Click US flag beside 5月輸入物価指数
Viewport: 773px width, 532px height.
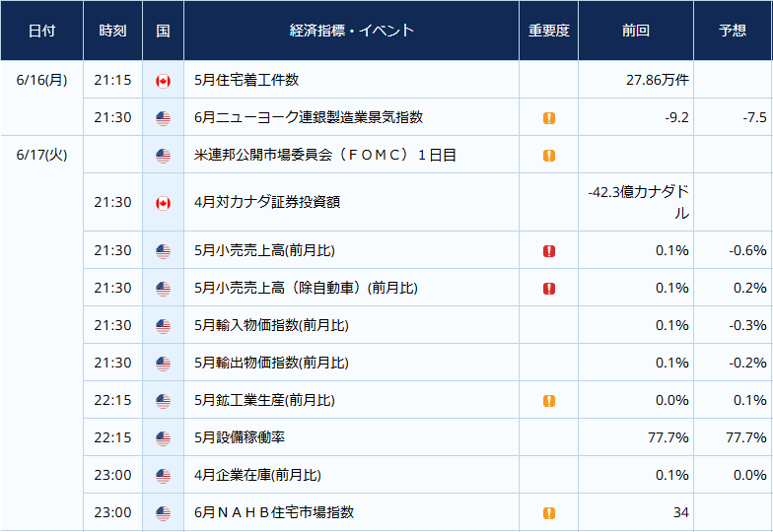click(164, 326)
